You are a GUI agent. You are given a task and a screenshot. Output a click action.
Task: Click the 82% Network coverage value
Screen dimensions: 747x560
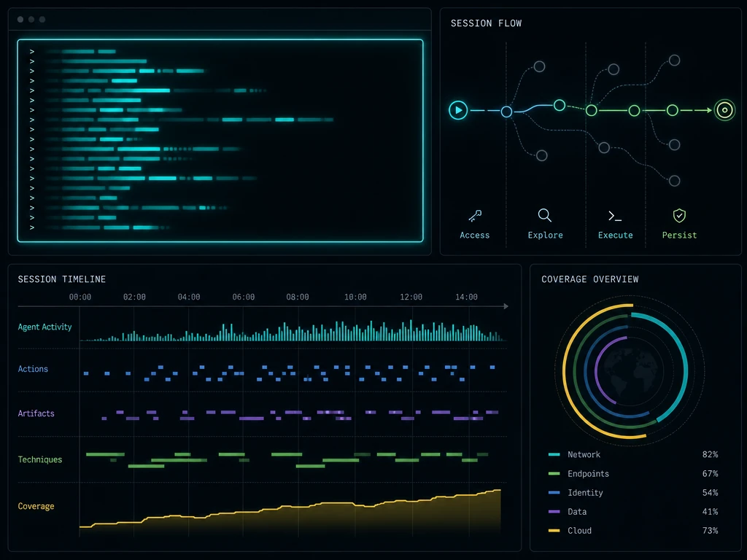710,455
